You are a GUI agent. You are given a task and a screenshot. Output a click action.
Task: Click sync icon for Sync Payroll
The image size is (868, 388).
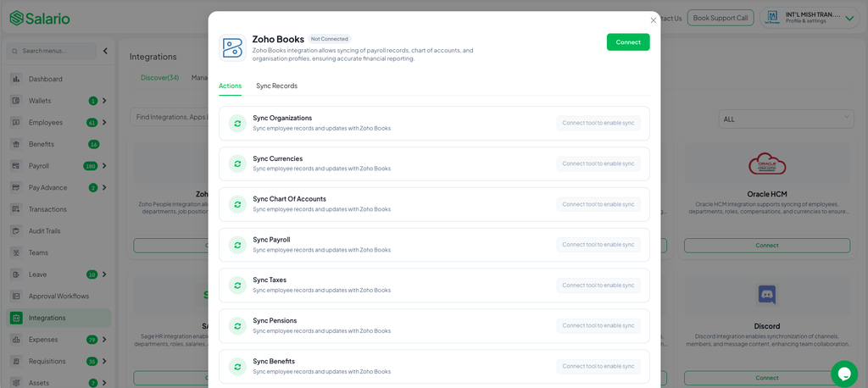tap(237, 245)
